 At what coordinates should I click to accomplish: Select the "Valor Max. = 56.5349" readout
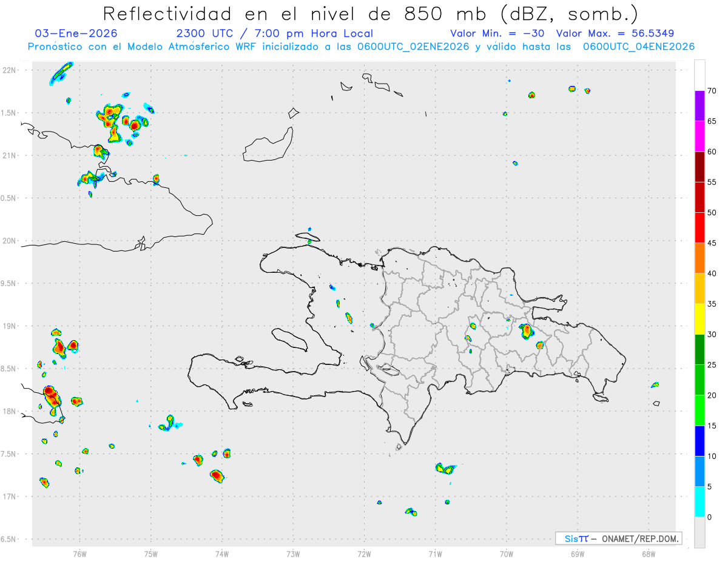pyautogui.click(x=615, y=33)
